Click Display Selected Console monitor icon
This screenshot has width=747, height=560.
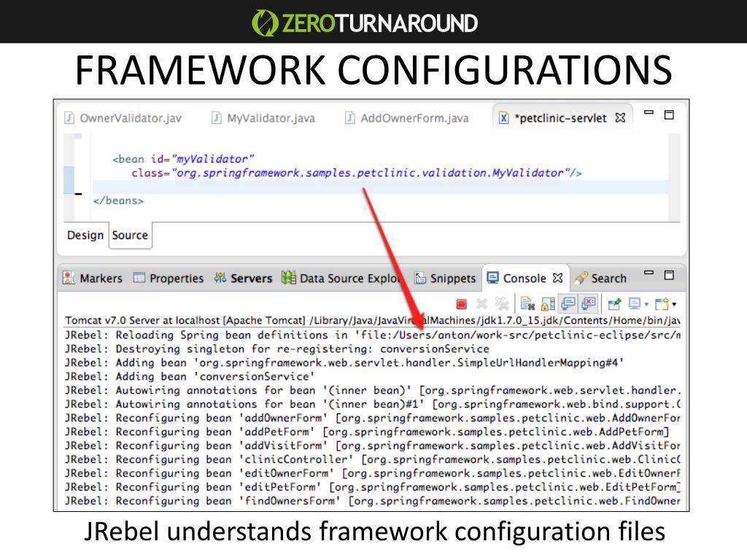[x=634, y=303]
